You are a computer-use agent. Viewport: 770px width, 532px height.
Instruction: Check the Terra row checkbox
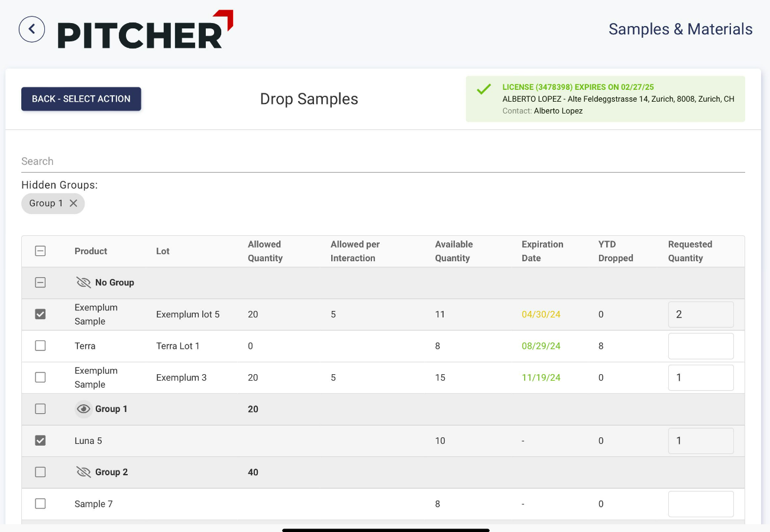pyautogui.click(x=40, y=346)
